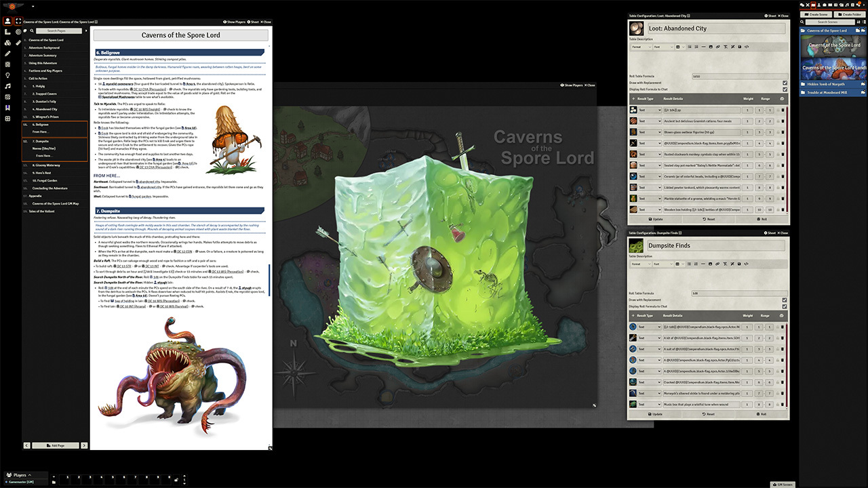Open the Measurement Controls ruler tool
This screenshot has height=488, width=868.
(8, 31)
